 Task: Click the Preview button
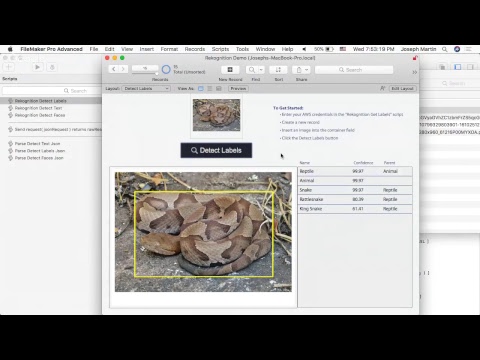click(x=238, y=88)
